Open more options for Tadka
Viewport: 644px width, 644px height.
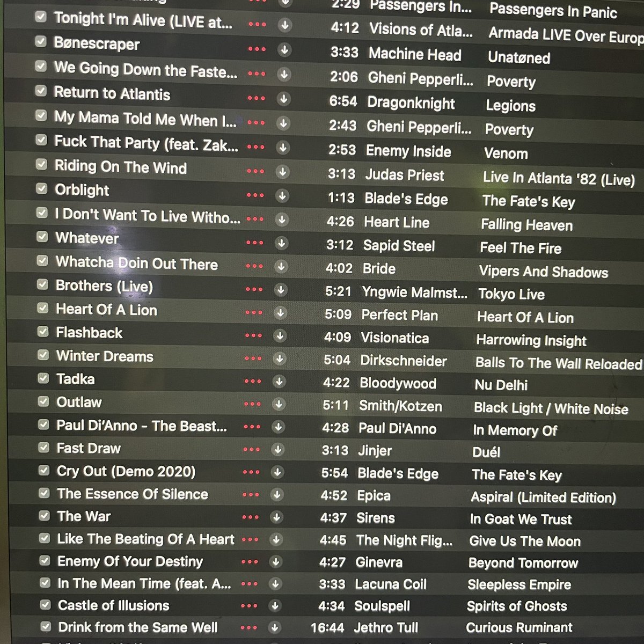tap(252, 381)
